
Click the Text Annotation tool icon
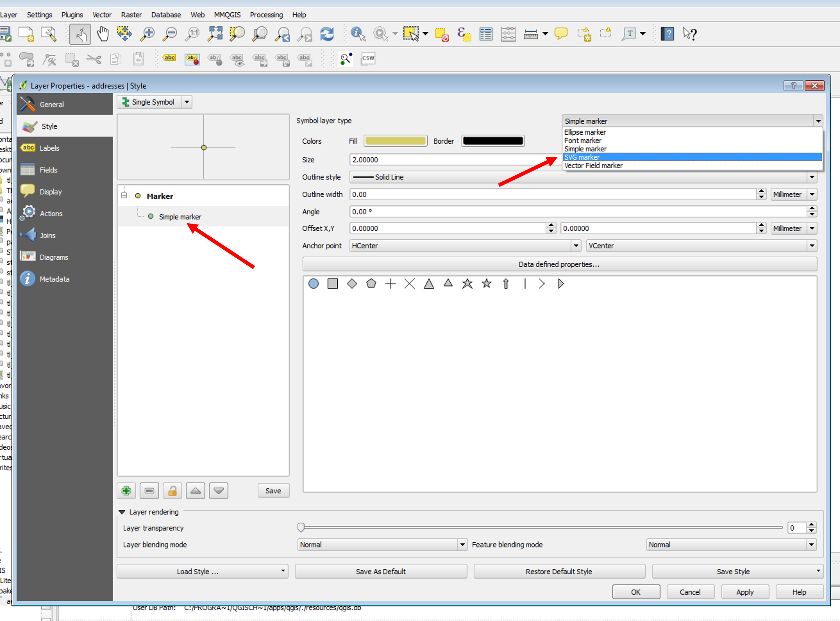629,34
